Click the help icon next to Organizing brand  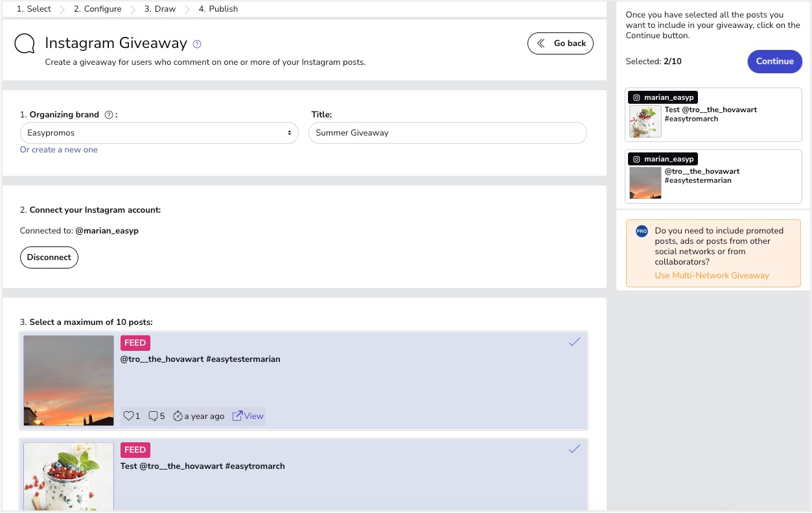coord(109,115)
